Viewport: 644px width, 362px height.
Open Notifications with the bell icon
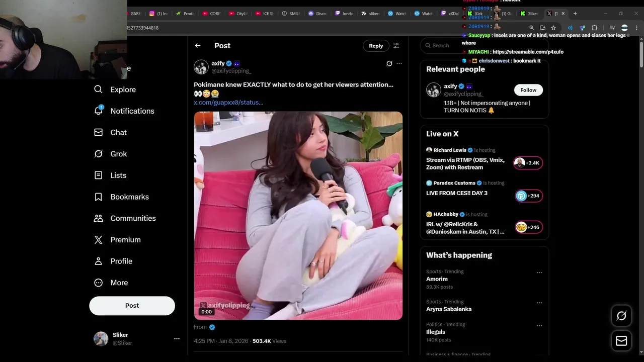tap(124, 111)
